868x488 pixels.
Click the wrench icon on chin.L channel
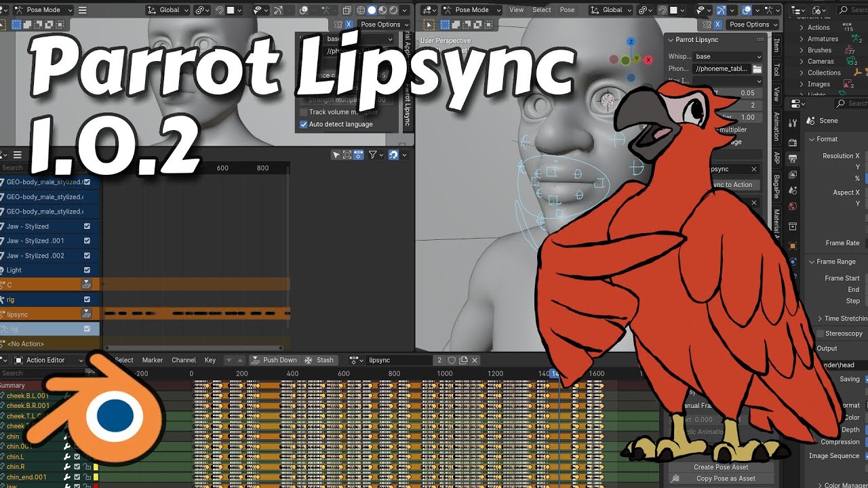point(67,457)
